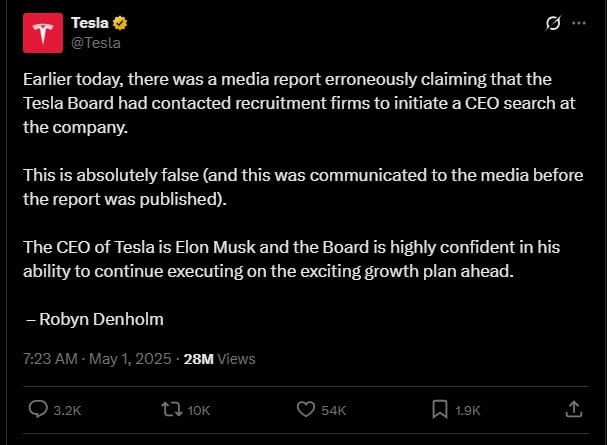Like the post with the heart icon
The width and height of the screenshot is (607, 445).
click(x=306, y=409)
